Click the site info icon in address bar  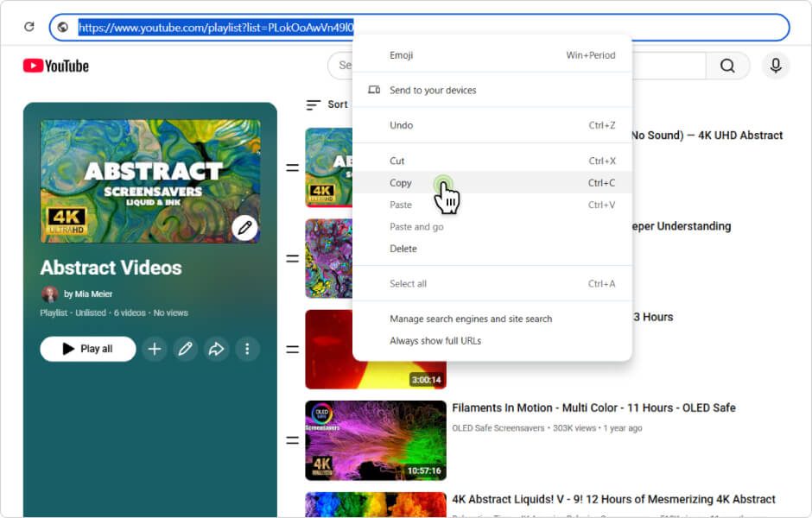click(x=63, y=28)
